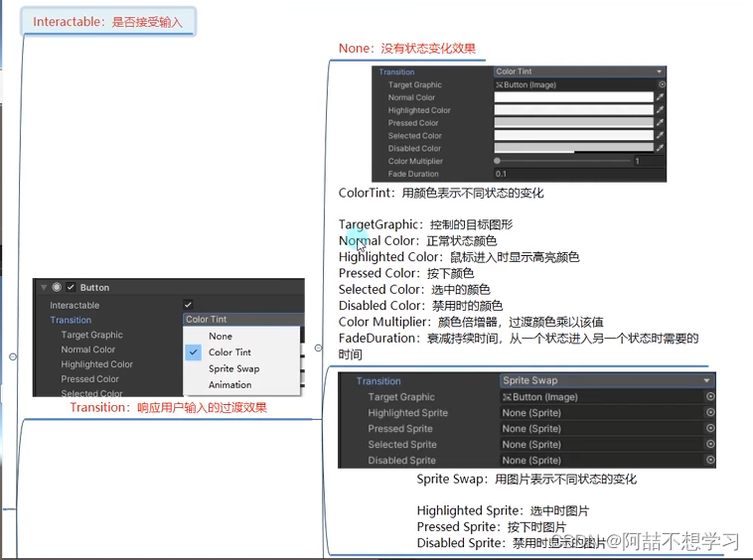Screen dimensions: 753x560
Task: Open the top Transition Color Tint dropdown
Action: 579,71
